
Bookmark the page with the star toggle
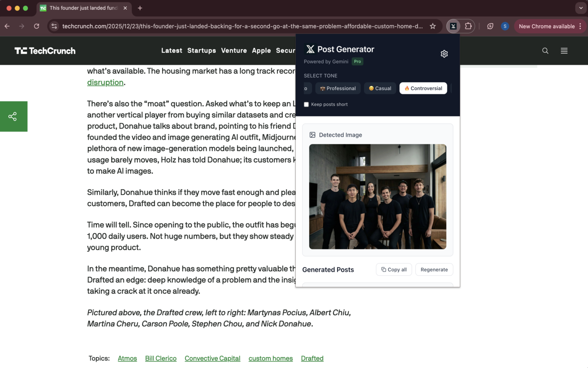point(432,26)
